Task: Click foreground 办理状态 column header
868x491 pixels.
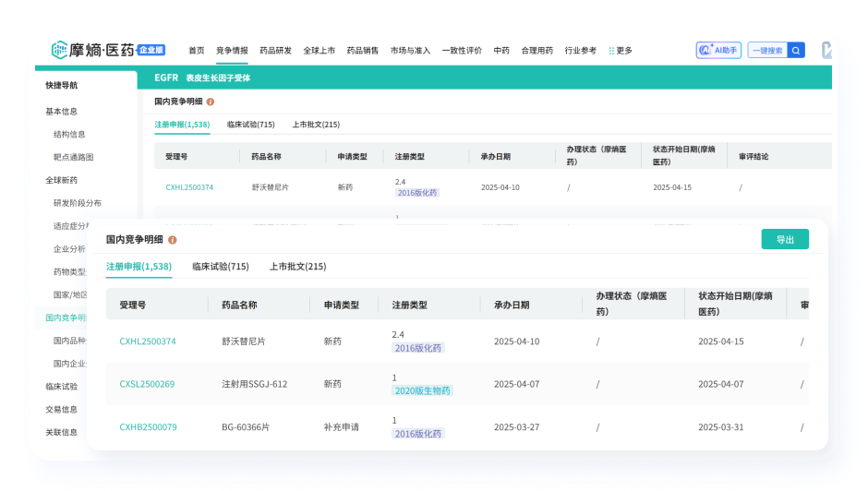Action: [x=632, y=304]
